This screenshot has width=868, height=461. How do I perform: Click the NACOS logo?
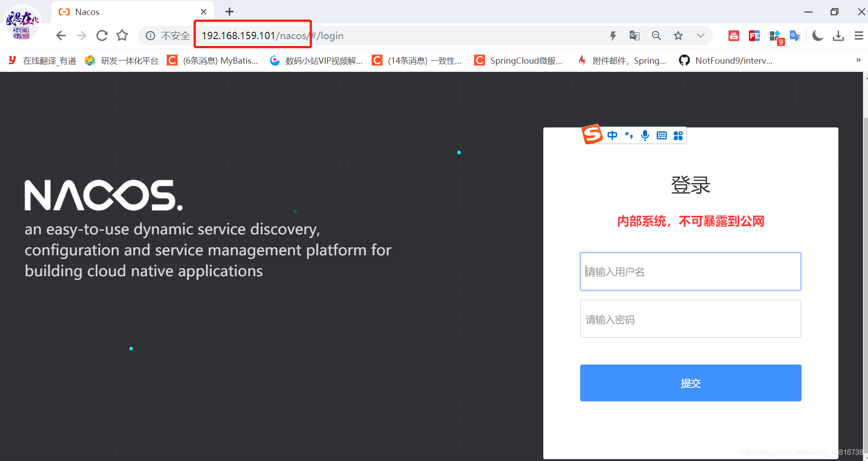tap(103, 195)
